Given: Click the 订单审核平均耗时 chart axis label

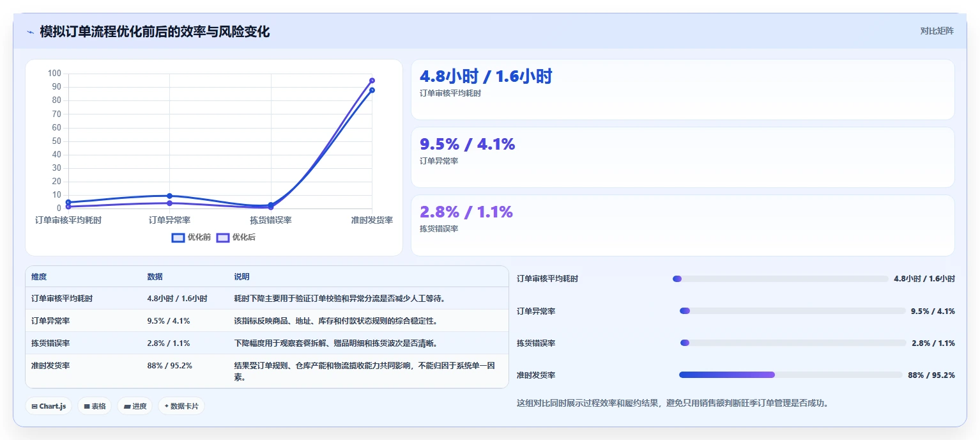Looking at the screenshot, I should pyautogui.click(x=68, y=220).
